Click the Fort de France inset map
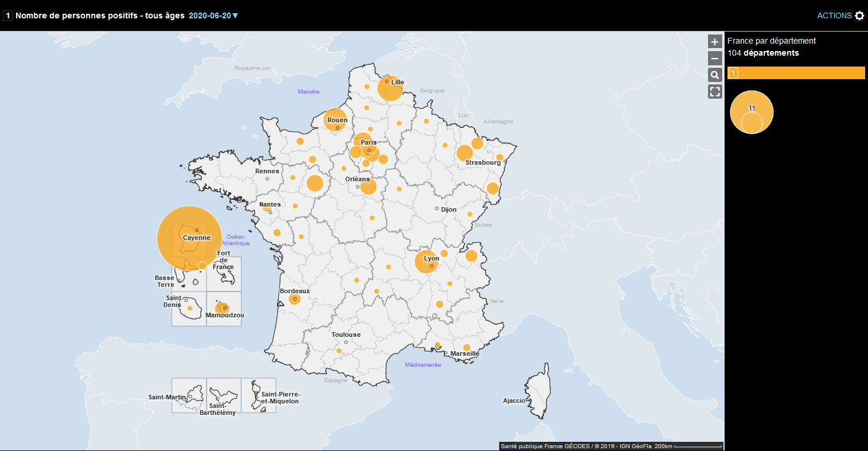 coord(224,274)
